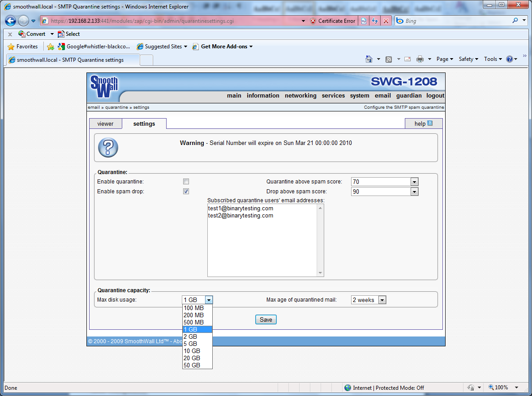532x396 pixels.
Task: Choose 10 GB disk usage option
Action: coord(197,351)
